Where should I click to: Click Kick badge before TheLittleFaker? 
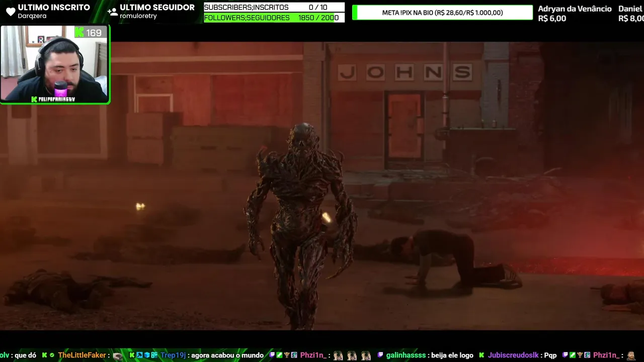(x=45, y=355)
